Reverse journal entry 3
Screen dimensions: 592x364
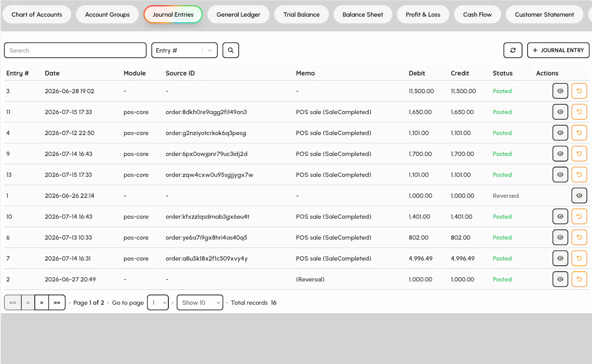(x=579, y=91)
